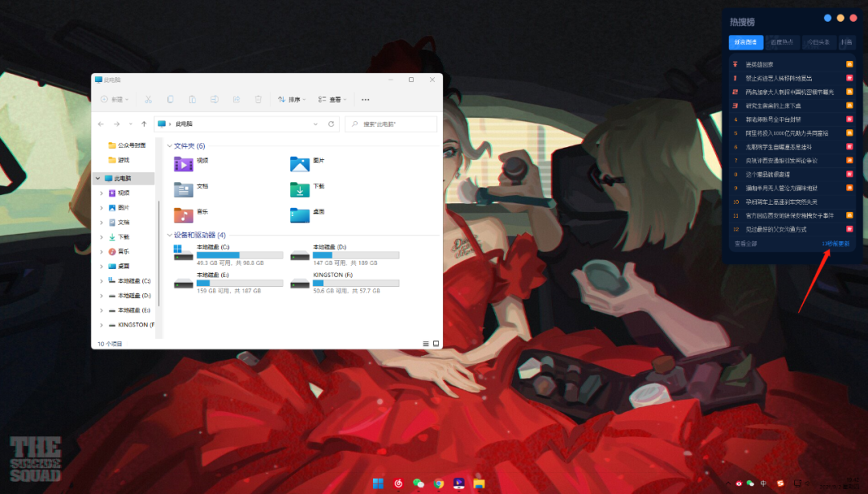The image size is (868, 494).
Task: Go up one level with up arrow
Action: coord(144,124)
